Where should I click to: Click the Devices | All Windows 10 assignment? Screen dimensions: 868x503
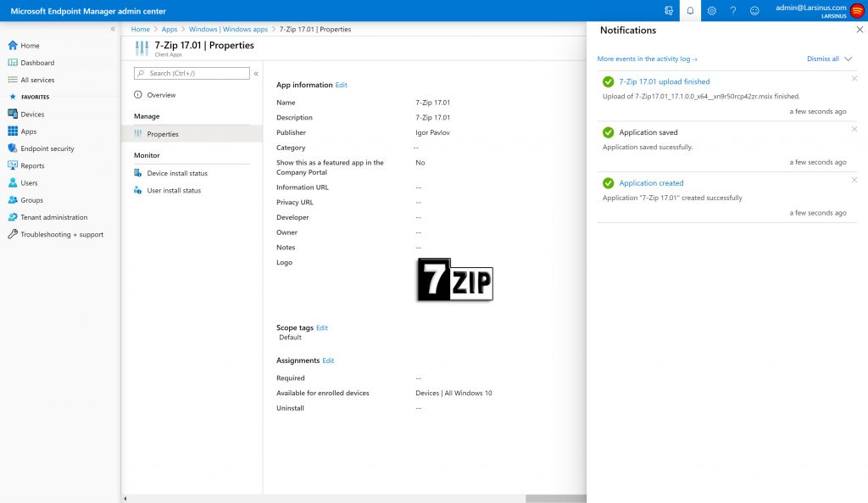tap(453, 393)
